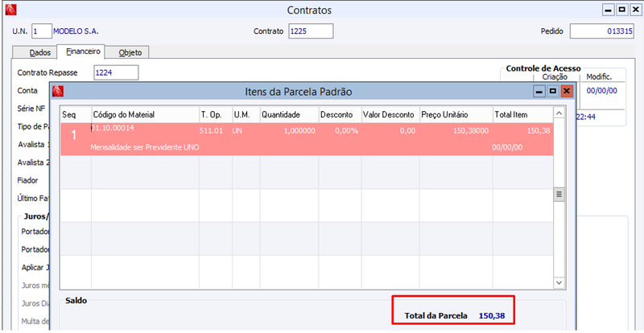Edit the Contrato Repasse field
This screenshot has height=333, width=644.
coord(116,72)
